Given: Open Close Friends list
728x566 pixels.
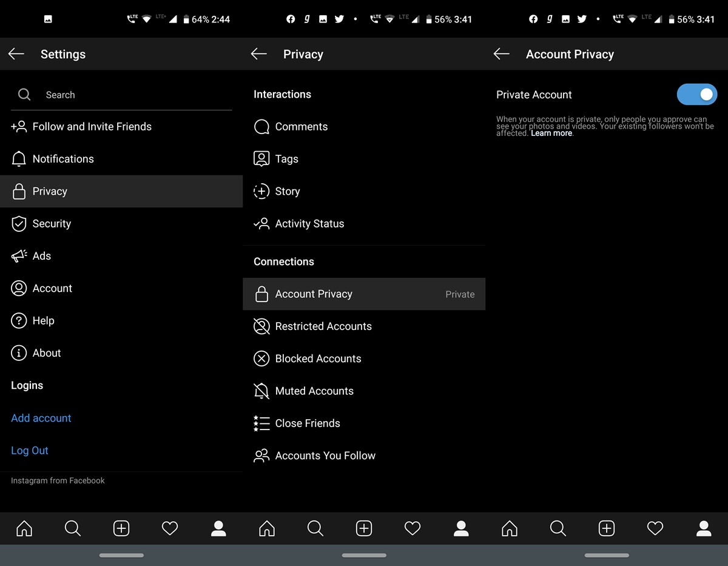Looking at the screenshot, I should (x=364, y=423).
